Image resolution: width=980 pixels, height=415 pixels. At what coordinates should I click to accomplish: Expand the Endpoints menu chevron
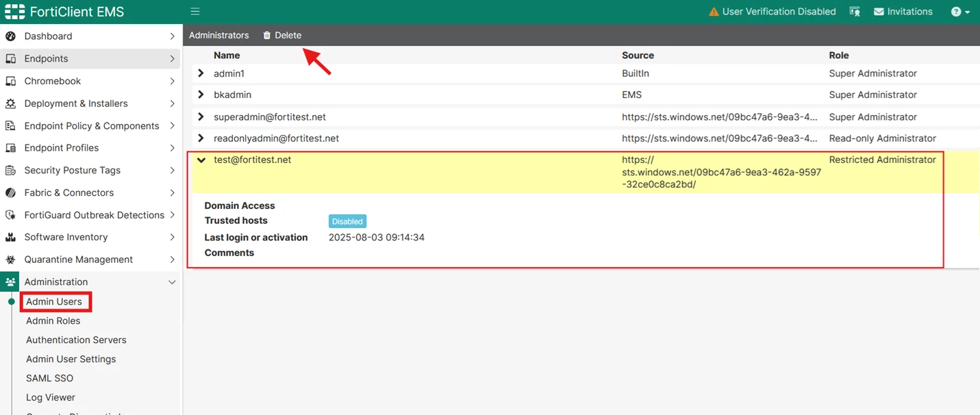[x=172, y=59]
